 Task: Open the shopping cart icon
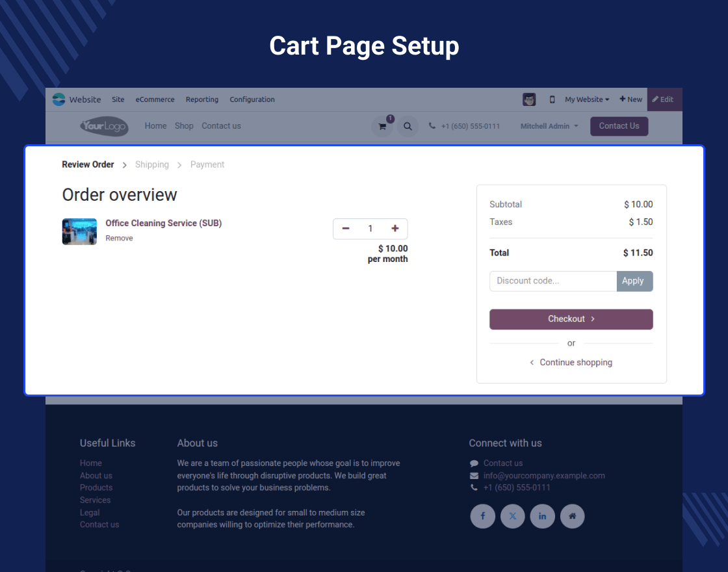382,126
